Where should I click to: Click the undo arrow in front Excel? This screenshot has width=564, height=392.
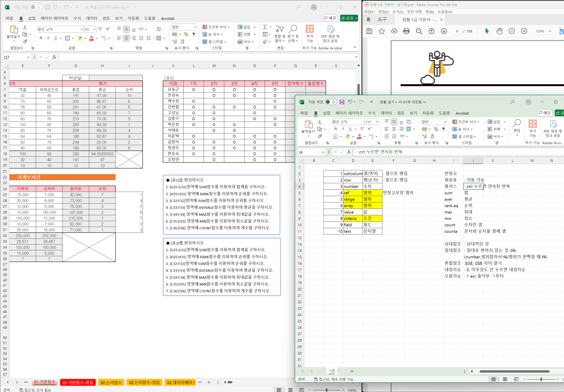(x=350, y=102)
